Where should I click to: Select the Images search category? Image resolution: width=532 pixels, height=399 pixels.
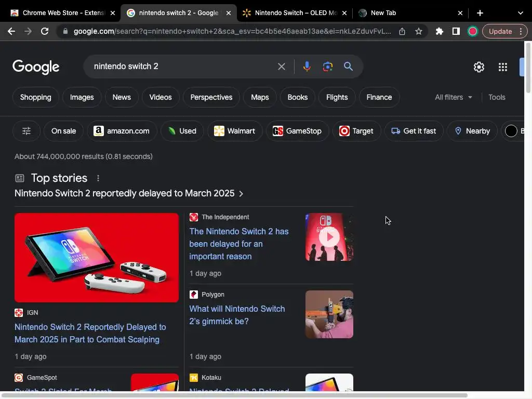pyautogui.click(x=82, y=97)
